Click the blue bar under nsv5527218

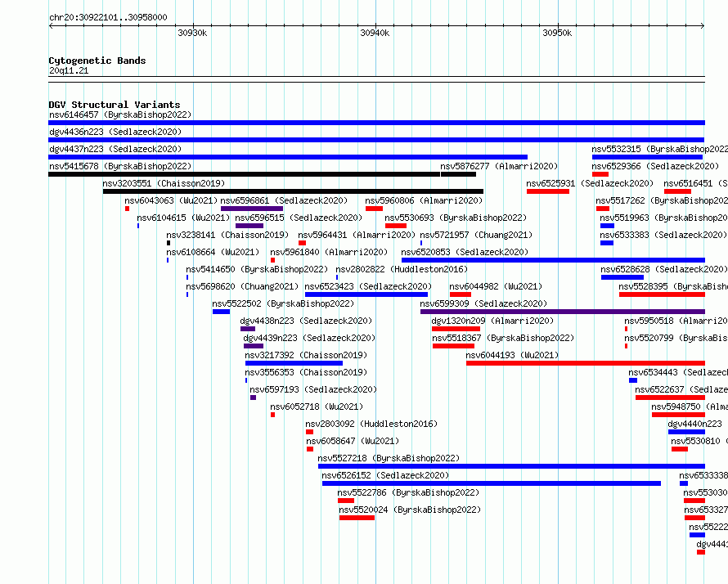(x=511, y=466)
